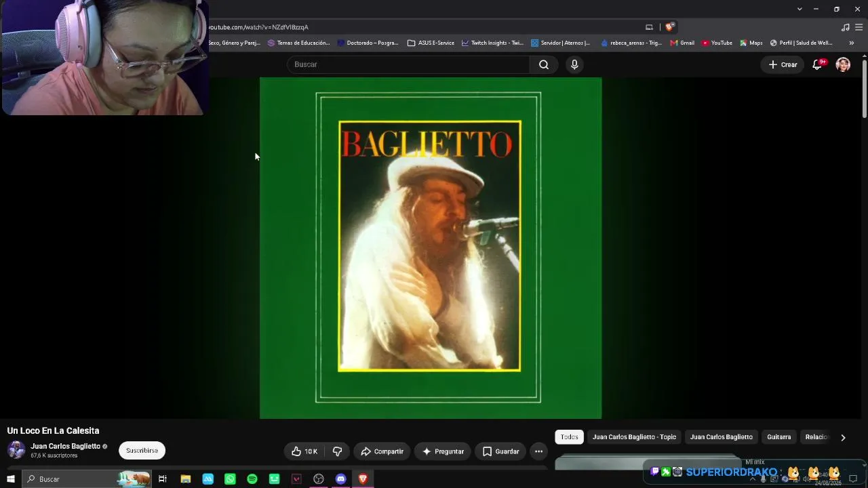Like the video with thumbs up
This screenshot has height=488, width=868.
pyautogui.click(x=304, y=451)
